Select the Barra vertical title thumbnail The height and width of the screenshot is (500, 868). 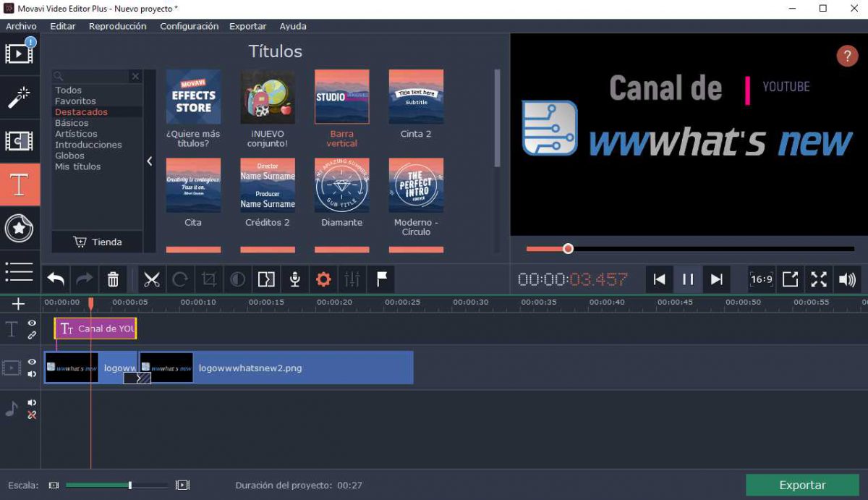click(341, 97)
